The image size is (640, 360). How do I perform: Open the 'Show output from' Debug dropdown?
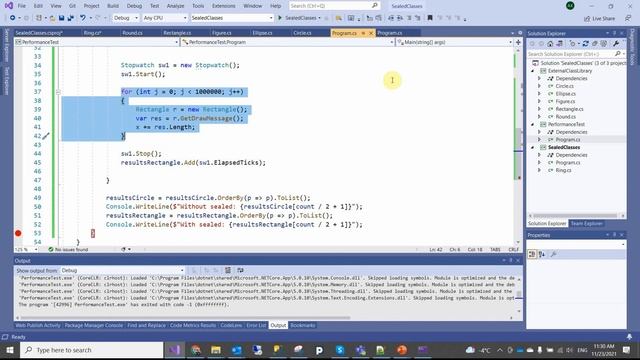tap(123, 270)
